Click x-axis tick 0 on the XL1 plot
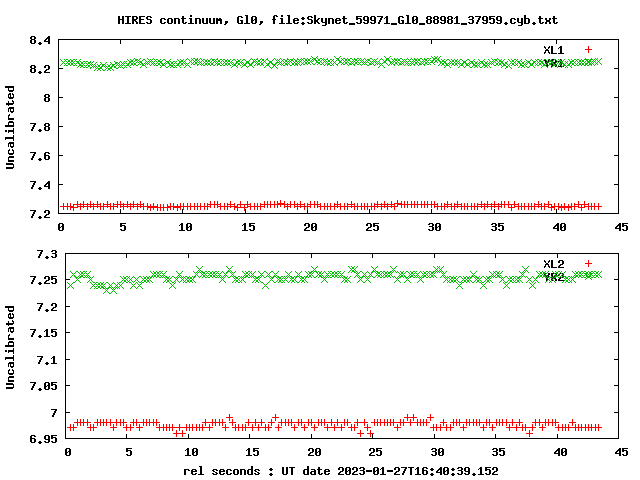This screenshot has height=480, width=640. click(61, 227)
